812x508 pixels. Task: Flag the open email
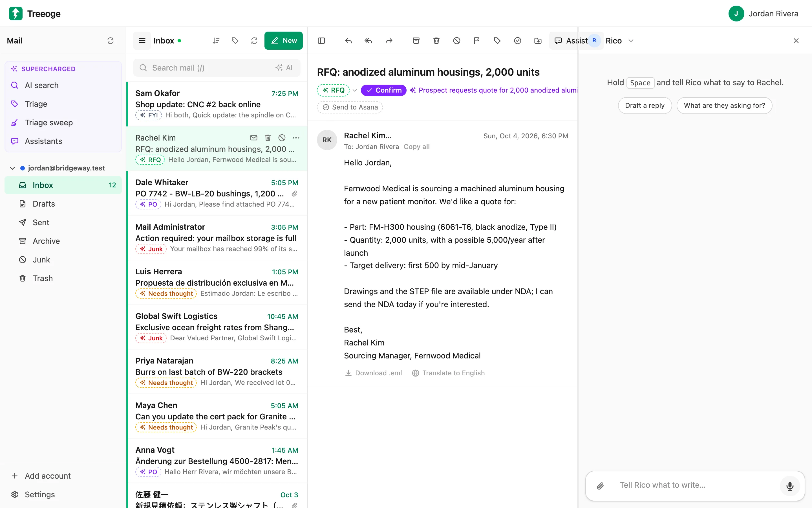pyautogui.click(x=476, y=41)
